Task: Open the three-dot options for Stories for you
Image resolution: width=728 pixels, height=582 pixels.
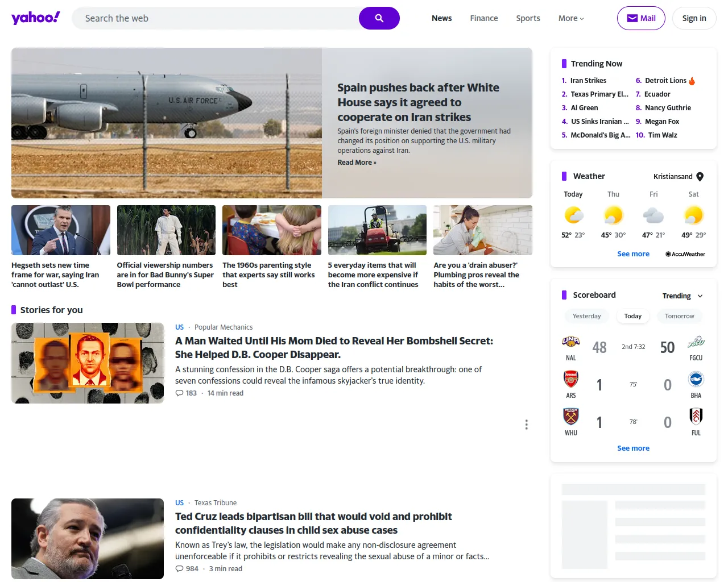Action: point(526,425)
